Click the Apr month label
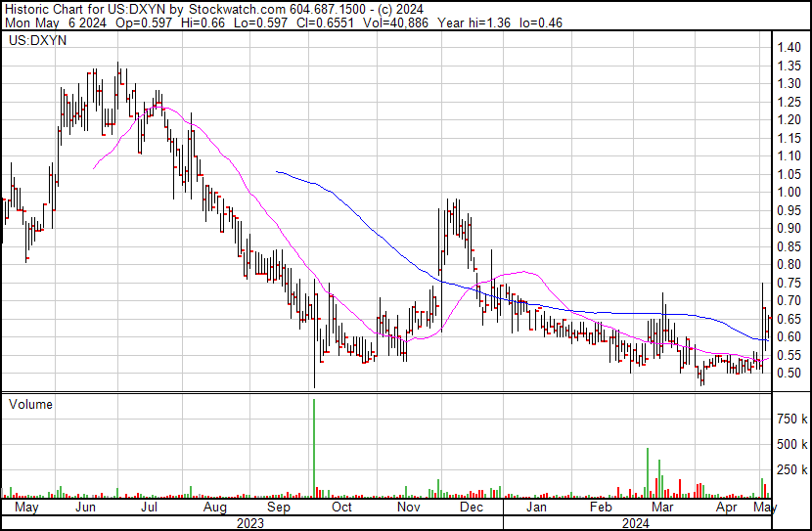 tap(727, 508)
